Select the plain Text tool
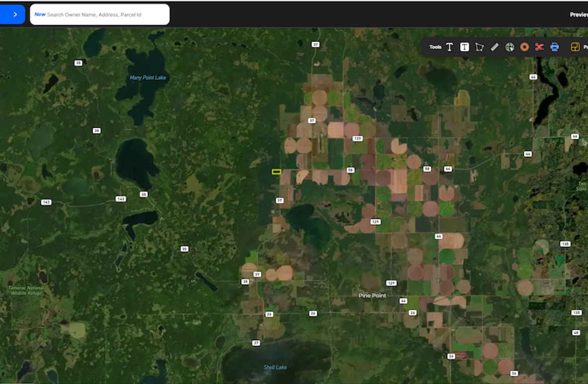 coord(449,47)
